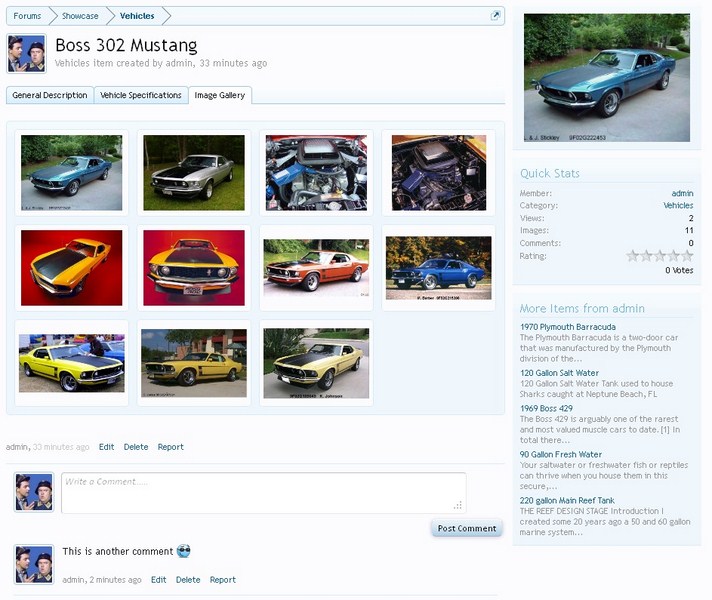Viewport: 712px width, 600px height.
Task: Click the admin avatar beside the title
Action: pos(27,54)
